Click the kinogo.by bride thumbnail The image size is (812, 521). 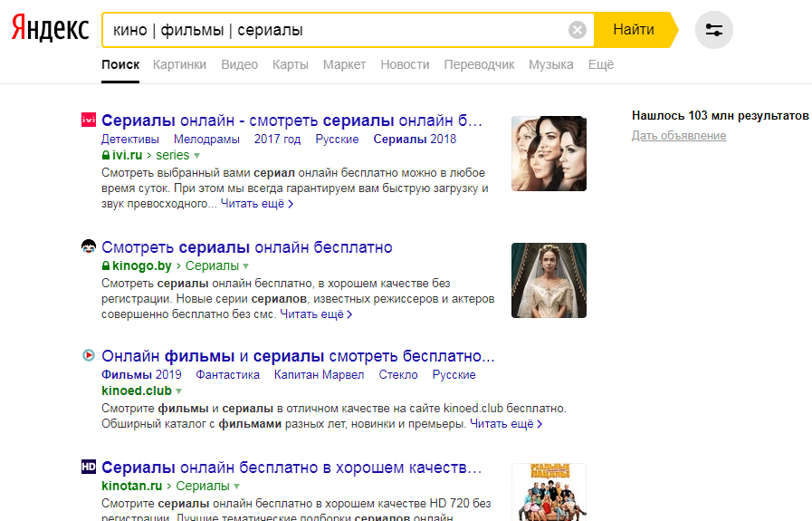click(x=549, y=281)
